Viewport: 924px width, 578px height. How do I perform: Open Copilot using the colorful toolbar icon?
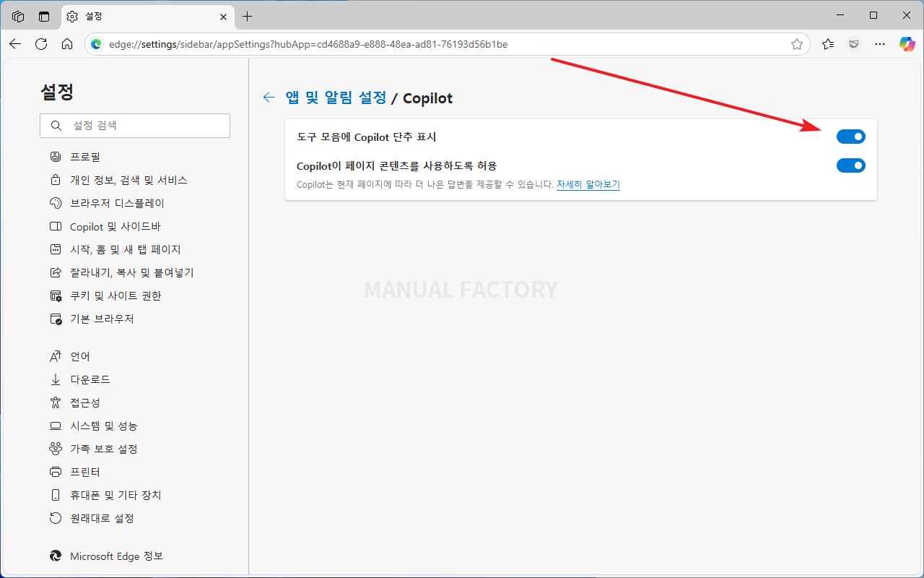[907, 44]
